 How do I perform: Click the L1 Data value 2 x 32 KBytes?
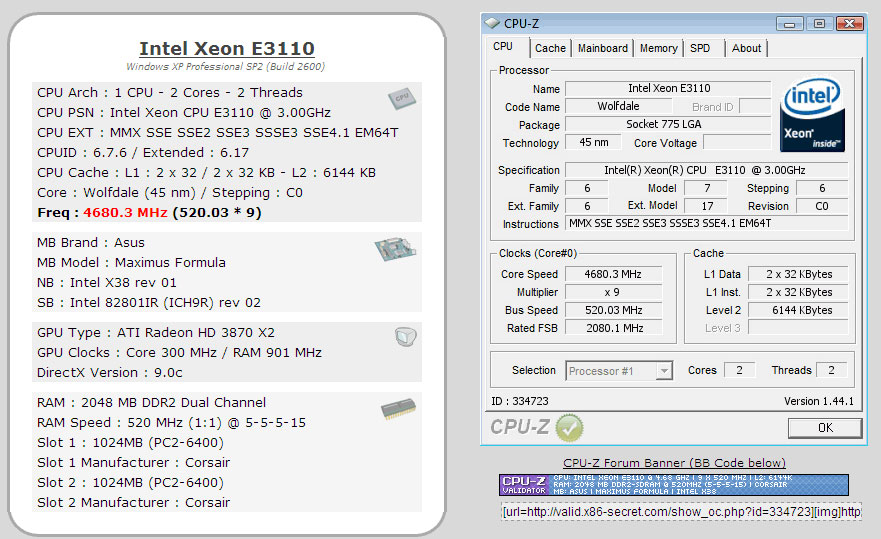[798, 274]
